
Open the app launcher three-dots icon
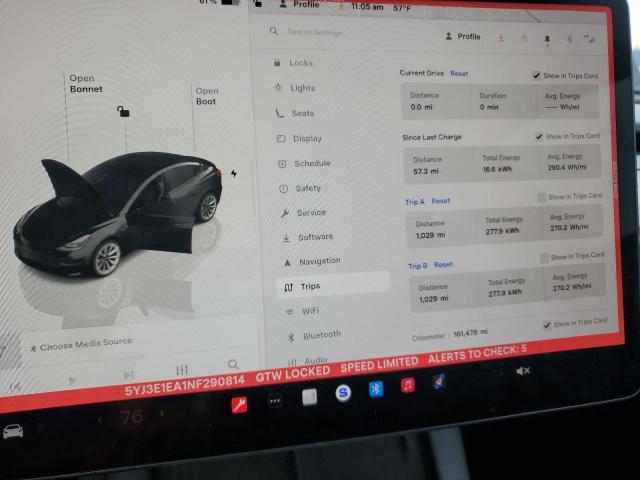coord(275,401)
